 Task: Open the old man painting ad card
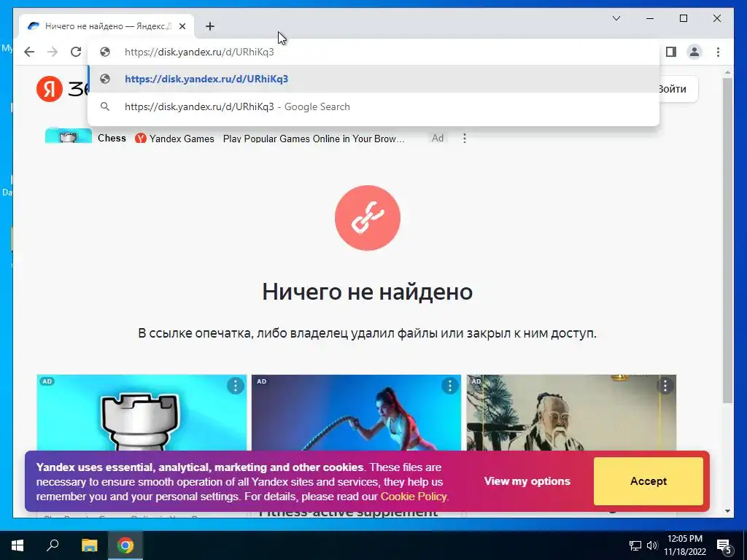571,413
